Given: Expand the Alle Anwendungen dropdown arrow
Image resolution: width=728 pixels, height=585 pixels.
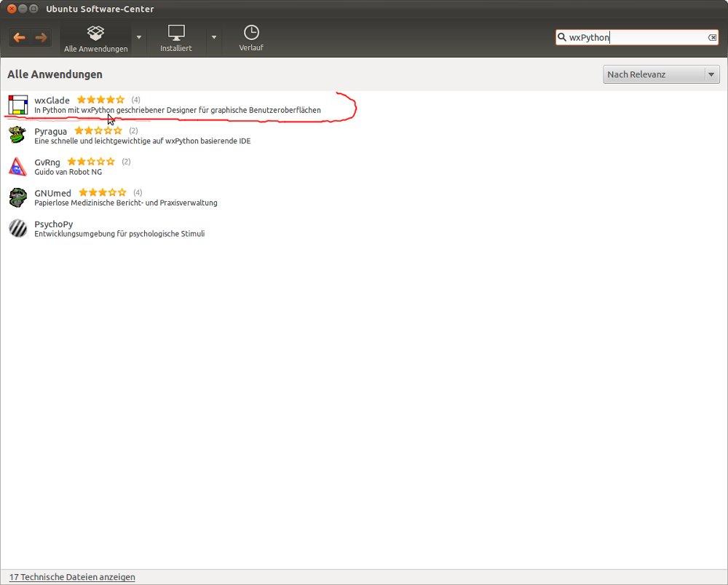Looking at the screenshot, I should pyautogui.click(x=139, y=37).
